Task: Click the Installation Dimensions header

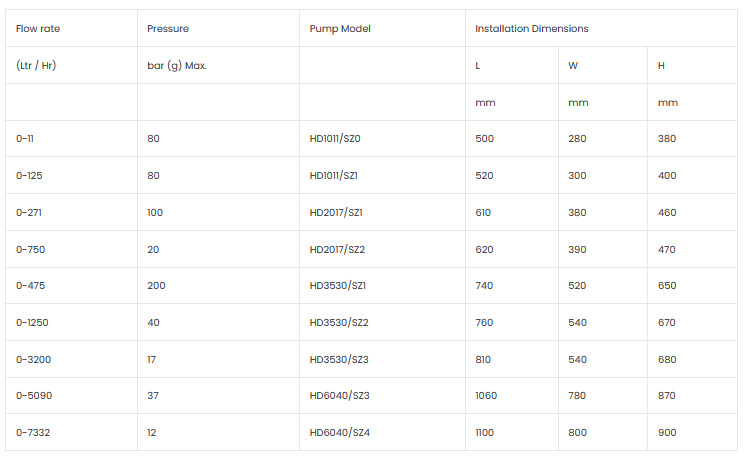Action: tap(531, 29)
